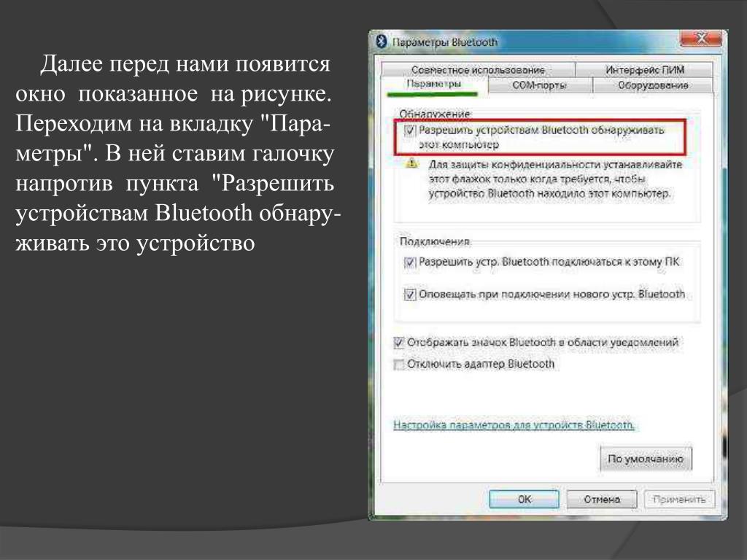Open the 'Оборудование' tab
The image size is (747, 560).
653,85
